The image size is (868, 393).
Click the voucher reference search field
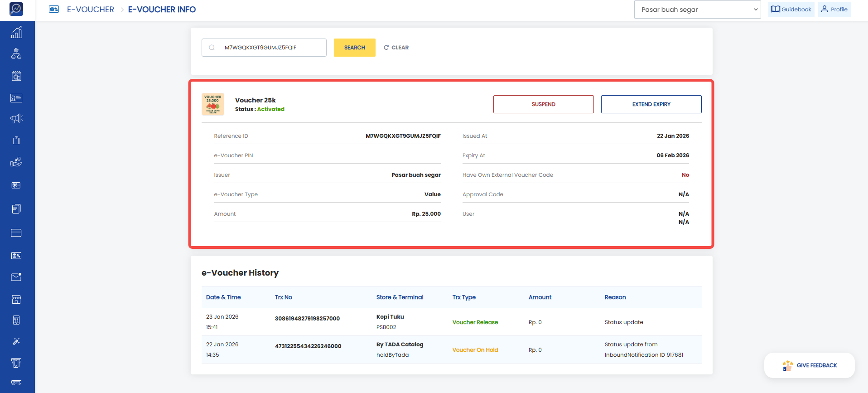click(272, 48)
